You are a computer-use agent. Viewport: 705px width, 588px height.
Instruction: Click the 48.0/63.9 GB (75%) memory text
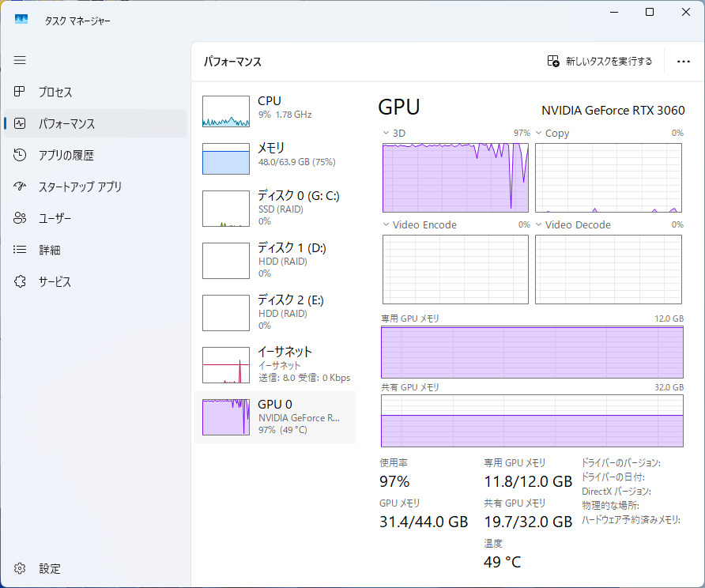coord(296,162)
